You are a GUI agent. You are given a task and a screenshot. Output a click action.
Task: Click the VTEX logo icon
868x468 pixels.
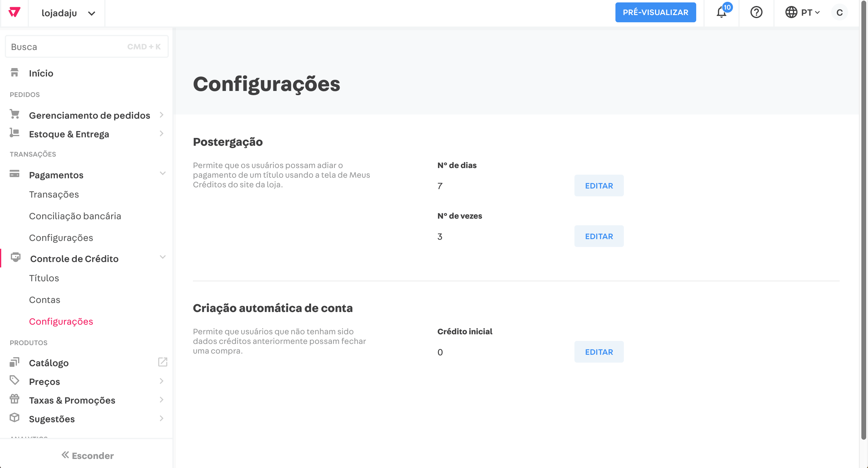coord(14,12)
